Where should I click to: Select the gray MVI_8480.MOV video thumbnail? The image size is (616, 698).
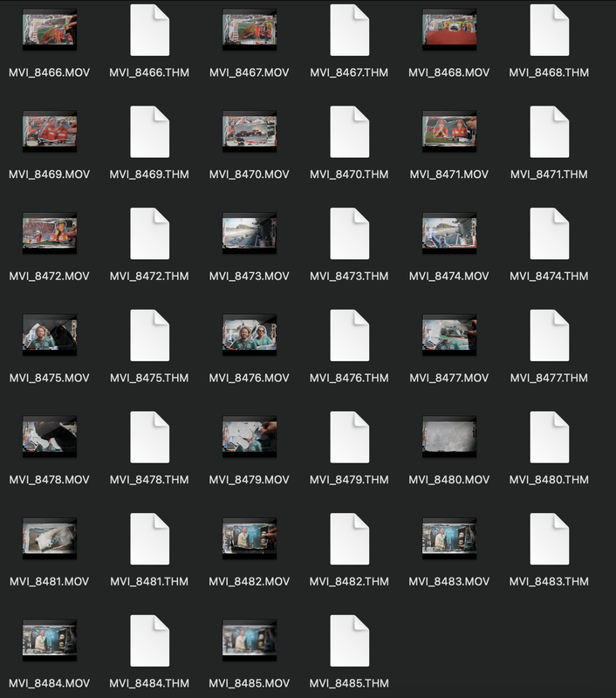click(449, 437)
